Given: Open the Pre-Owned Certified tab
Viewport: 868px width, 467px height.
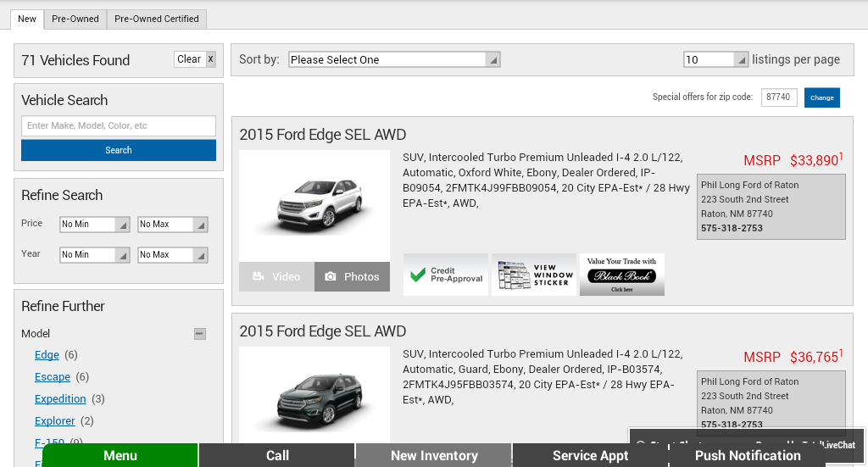Looking at the screenshot, I should click(x=157, y=19).
